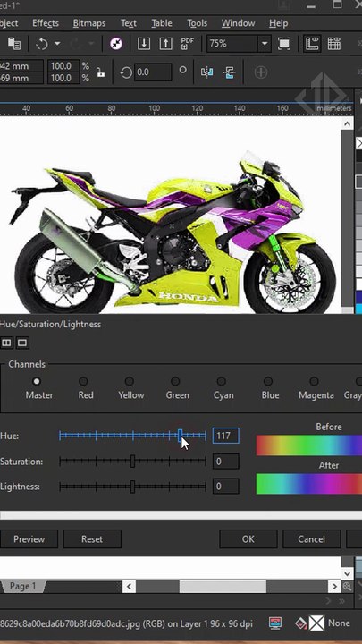Select the Cyan channel radio button

222,382
